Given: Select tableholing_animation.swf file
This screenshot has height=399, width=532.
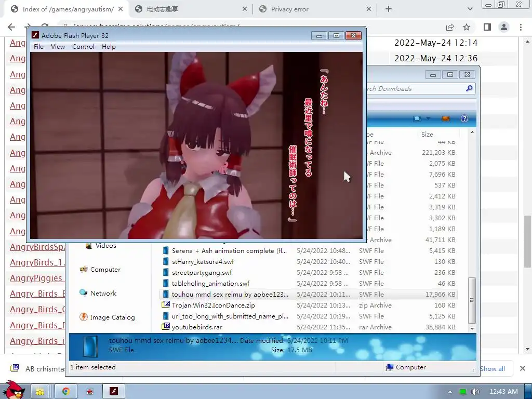Looking at the screenshot, I should pos(210,283).
